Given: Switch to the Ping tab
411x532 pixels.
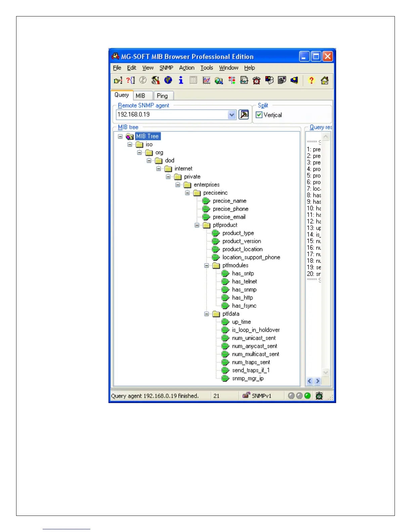Looking at the screenshot, I should click(x=163, y=96).
